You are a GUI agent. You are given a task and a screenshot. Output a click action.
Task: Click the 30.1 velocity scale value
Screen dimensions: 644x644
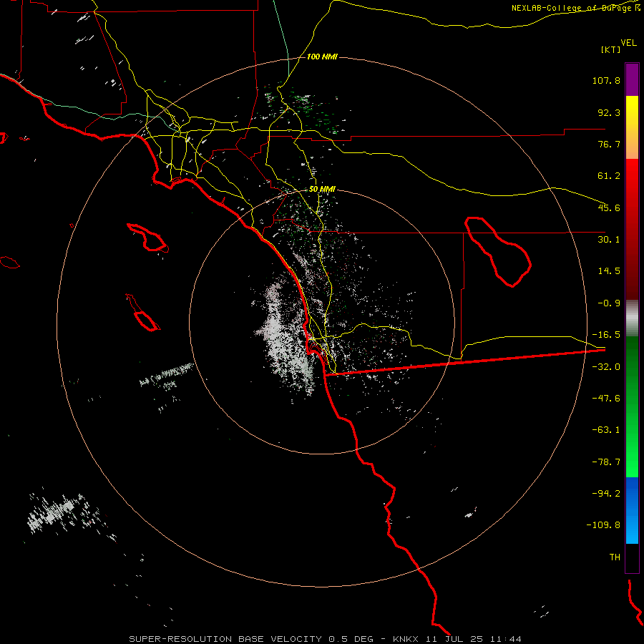point(609,240)
